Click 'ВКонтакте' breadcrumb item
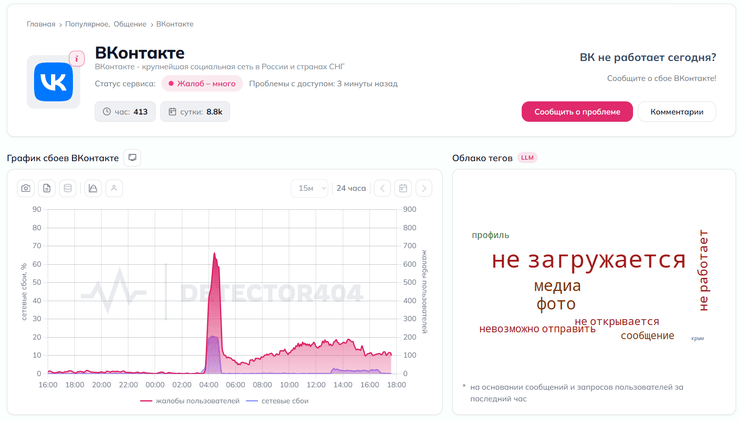Screen dimensions: 740x422 click(175, 24)
